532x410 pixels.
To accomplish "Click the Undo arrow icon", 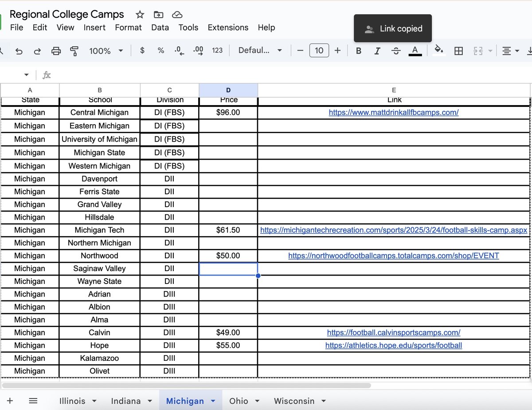I will tap(19, 51).
